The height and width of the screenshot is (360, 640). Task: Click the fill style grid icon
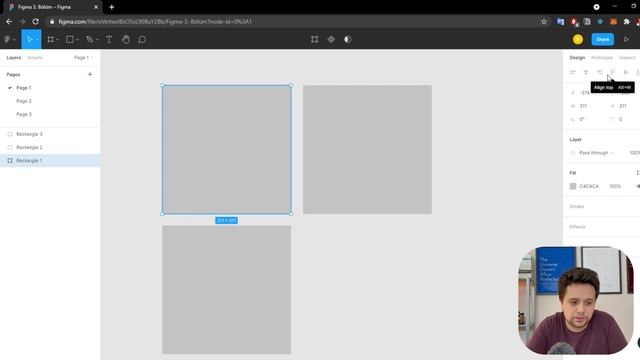(638, 173)
